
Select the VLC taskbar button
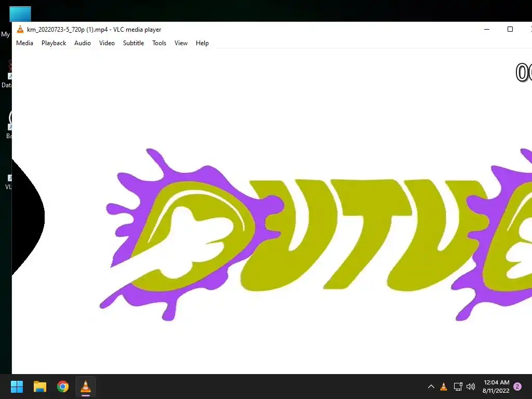(86, 387)
